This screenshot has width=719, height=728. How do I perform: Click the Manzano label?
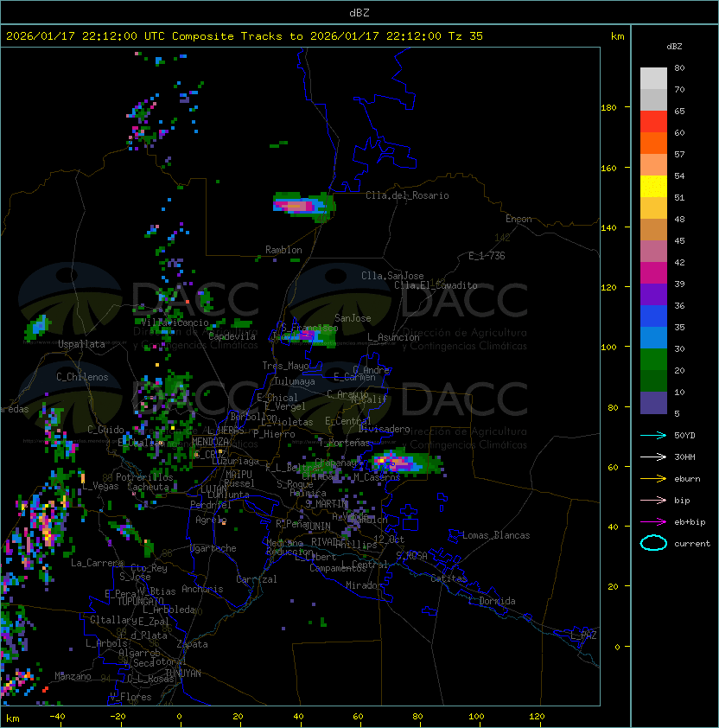(73, 676)
